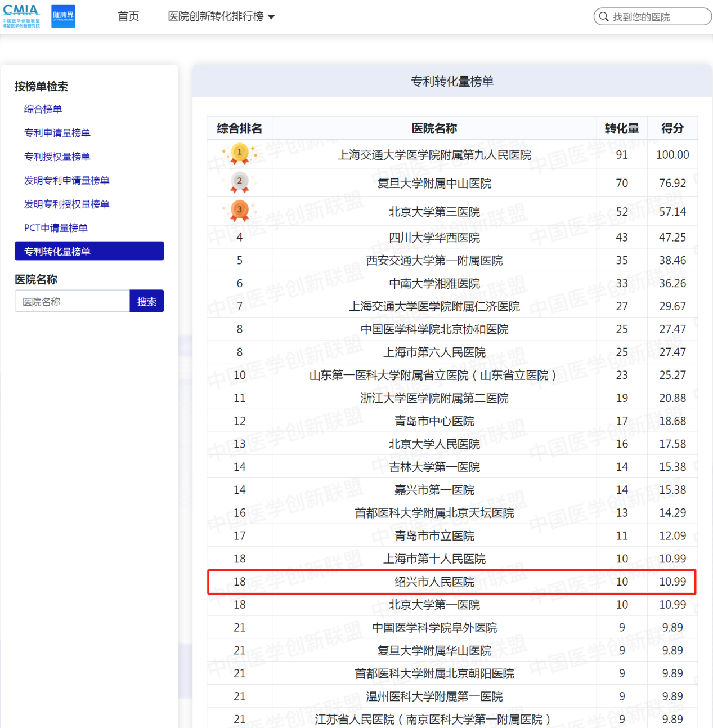The height and width of the screenshot is (728, 713).
Task: Select 首都医科大学附属北京朝阳医院 row
Action: click(452, 673)
